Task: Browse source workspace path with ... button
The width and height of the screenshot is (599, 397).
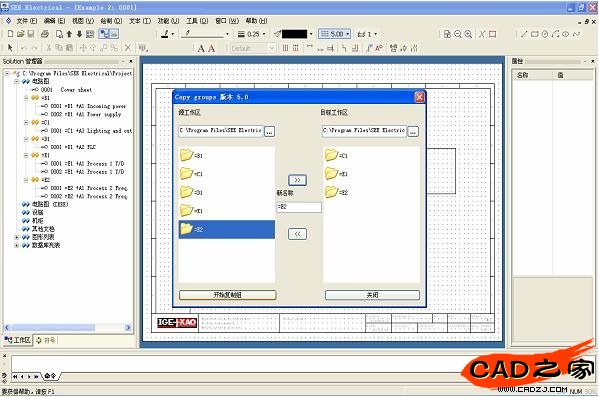Action: point(269,131)
